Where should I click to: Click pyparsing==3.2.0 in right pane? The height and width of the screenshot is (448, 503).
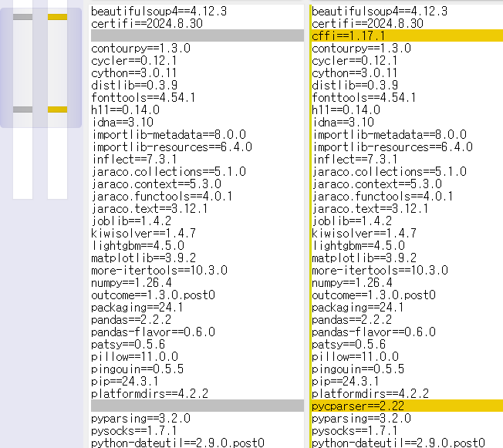(x=362, y=418)
